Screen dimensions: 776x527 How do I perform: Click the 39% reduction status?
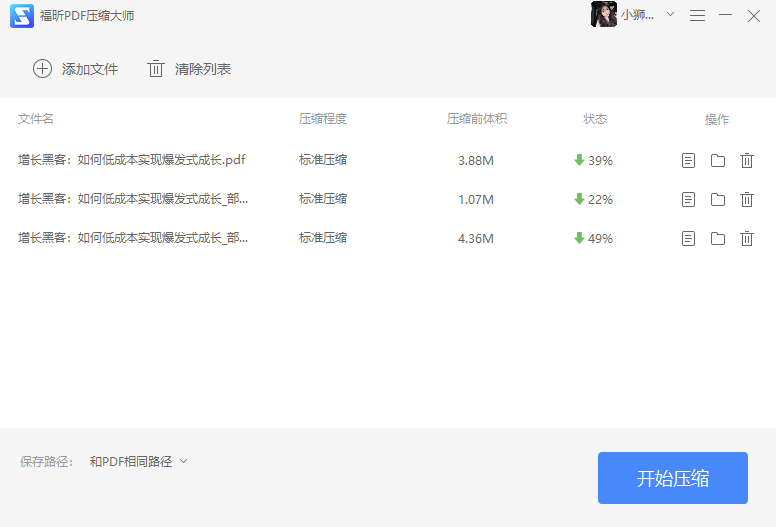593,160
